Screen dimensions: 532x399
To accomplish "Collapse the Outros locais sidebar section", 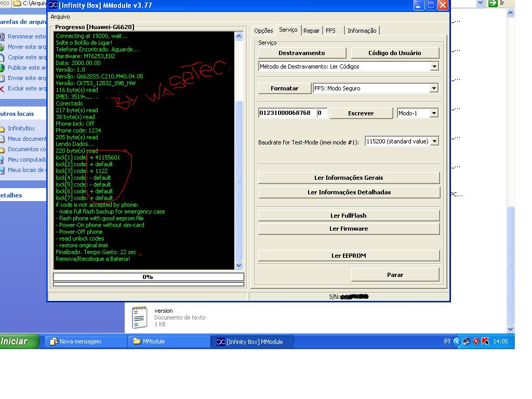I will coord(23,114).
